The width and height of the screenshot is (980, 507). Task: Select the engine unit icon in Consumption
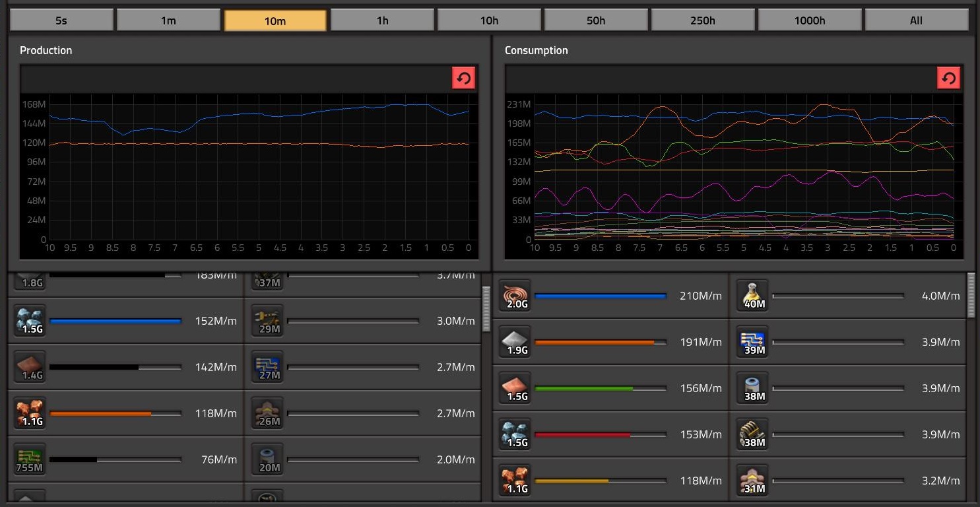754,434
